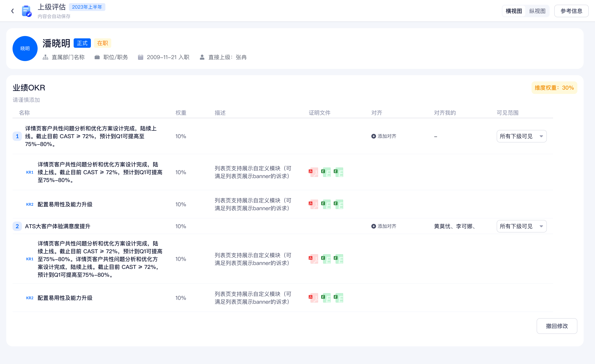The image size is (595, 364).
Task: Click the 参考信息 button
Action: point(571,11)
